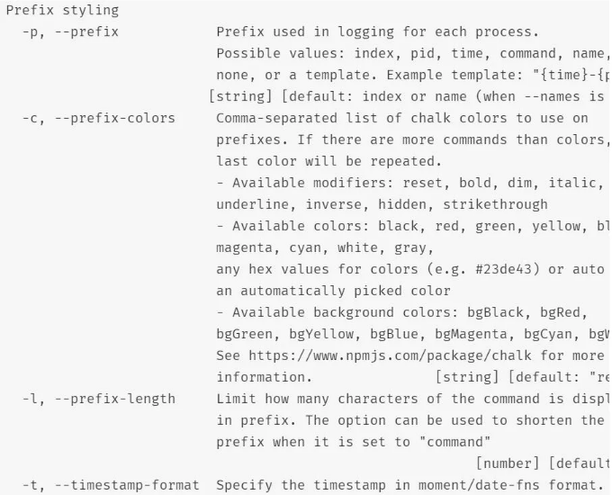Click "last color will be repeated." sentence

click(x=329, y=161)
